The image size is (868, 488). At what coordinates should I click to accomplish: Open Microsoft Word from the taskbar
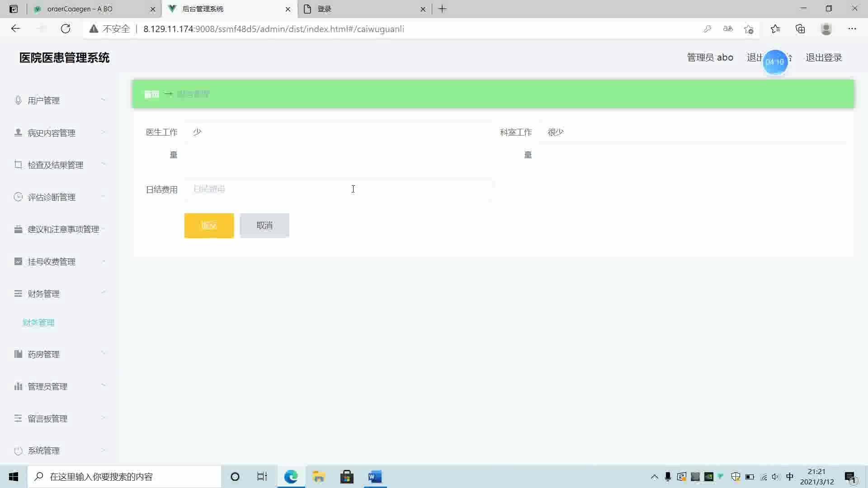click(375, 477)
